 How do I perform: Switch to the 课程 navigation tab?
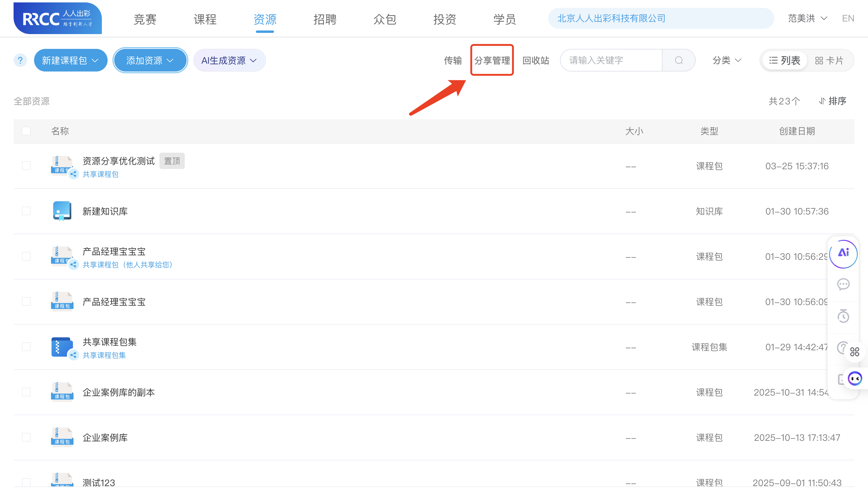[205, 19]
